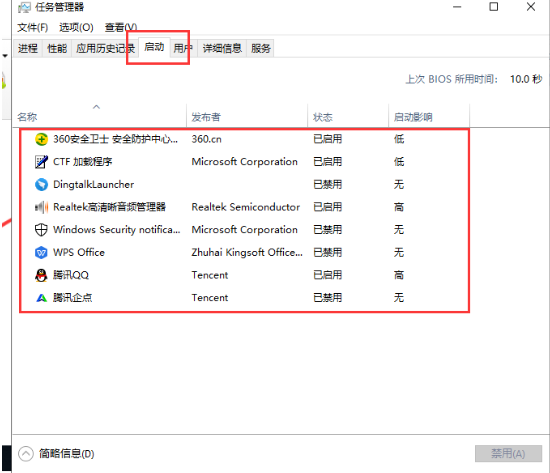Screen dimensions: 550x473
Task: Click the WPS Office icon
Action: (41, 253)
